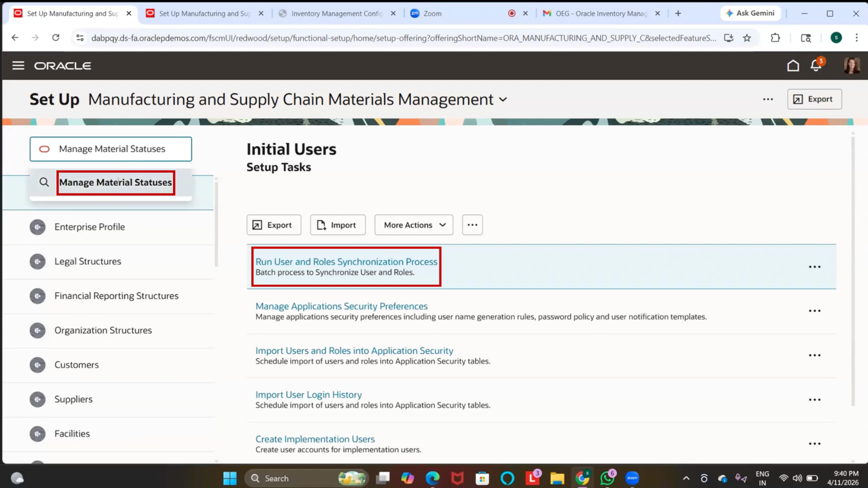Switch to the Inventory Management Config tab
The width and height of the screenshot is (868, 488).
(x=337, y=14)
